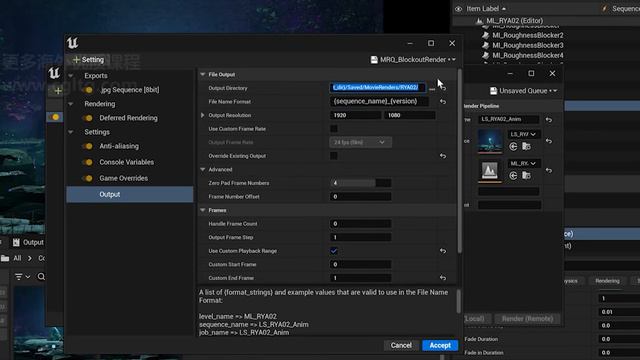Collapse the Rendering category

click(x=71, y=104)
